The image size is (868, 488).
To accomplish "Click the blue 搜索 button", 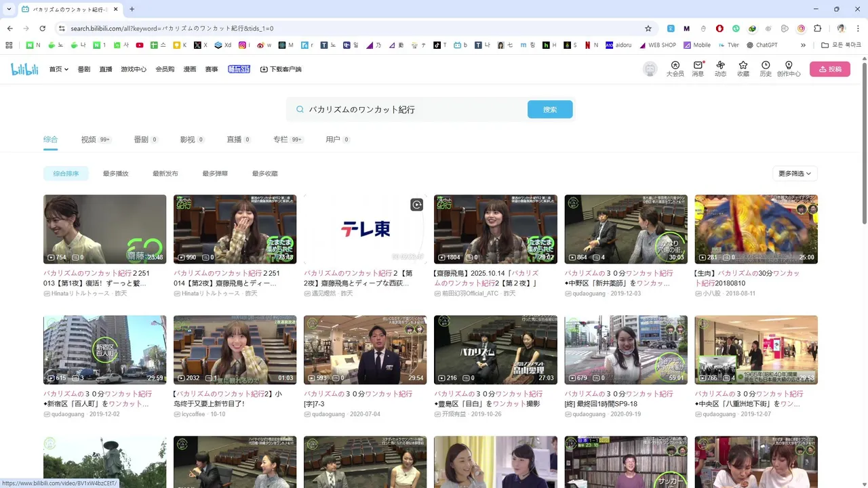I will click(550, 109).
